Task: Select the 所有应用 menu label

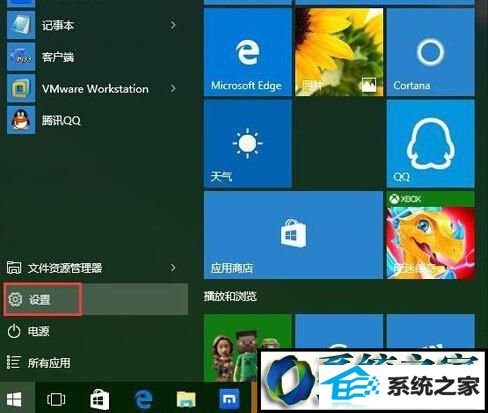Action: [49, 363]
